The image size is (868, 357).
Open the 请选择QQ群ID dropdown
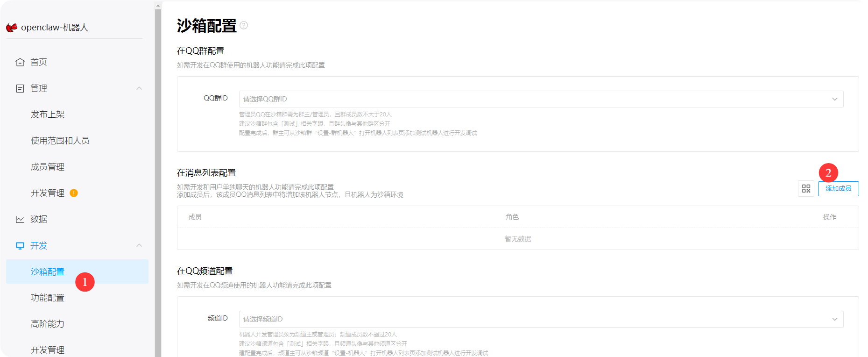point(541,99)
